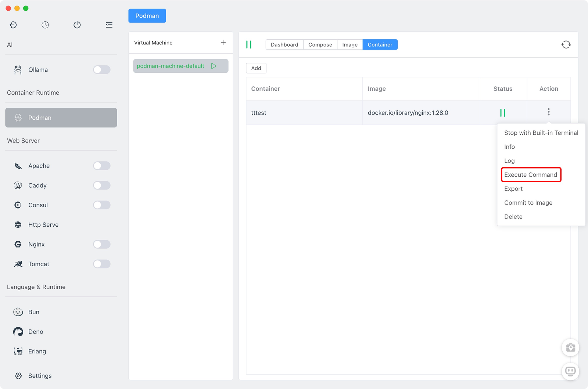Pause the tttest container status icon

click(x=503, y=113)
